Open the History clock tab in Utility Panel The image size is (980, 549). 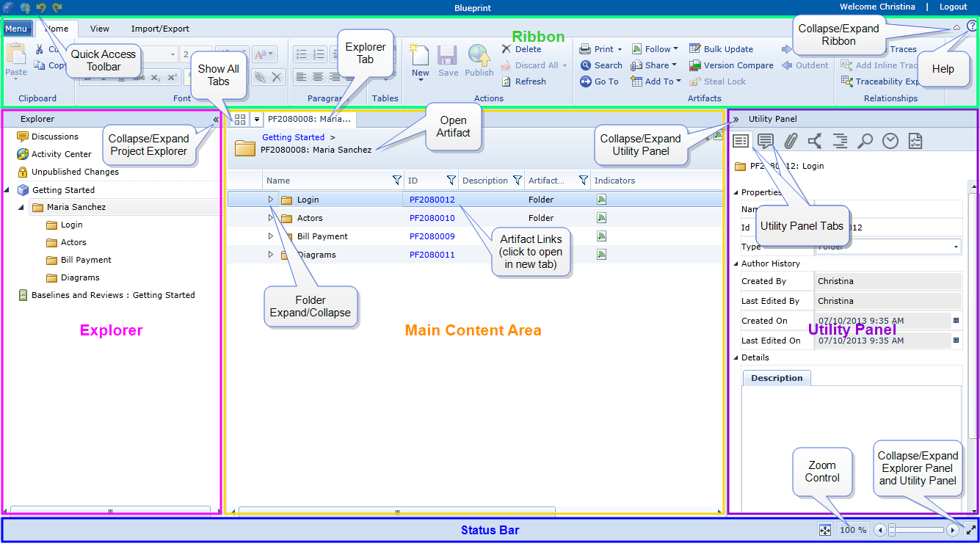tap(890, 140)
